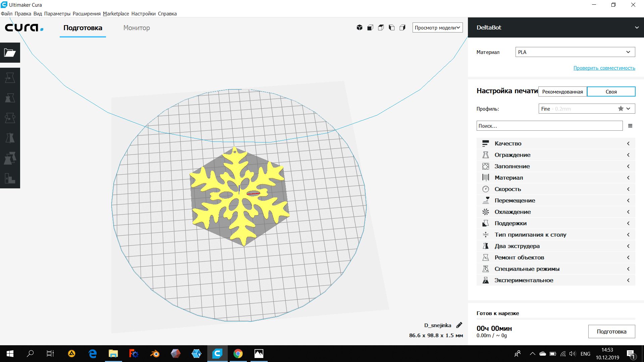Select the Rotate tool in left toolbar
The image size is (644, 362).
(10, 118)
